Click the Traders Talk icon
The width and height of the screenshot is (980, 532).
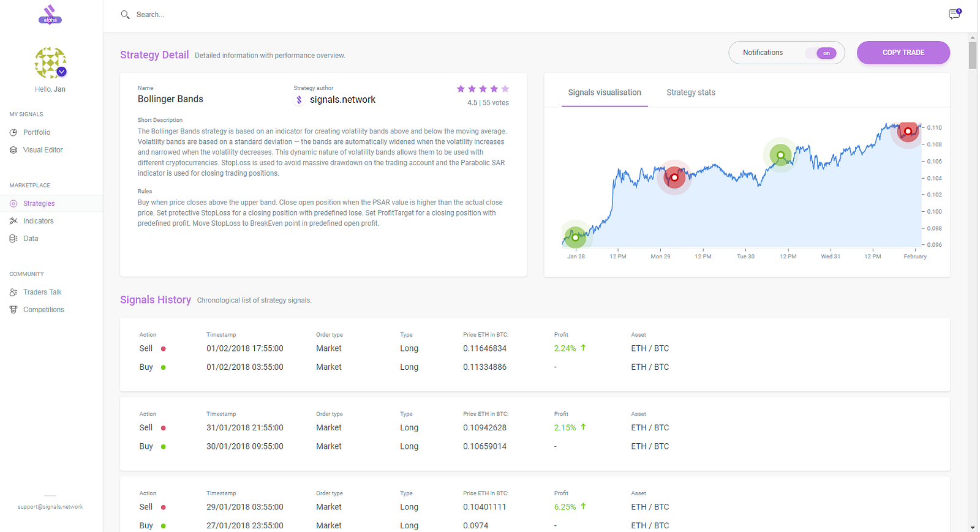[x=13, y=293]
